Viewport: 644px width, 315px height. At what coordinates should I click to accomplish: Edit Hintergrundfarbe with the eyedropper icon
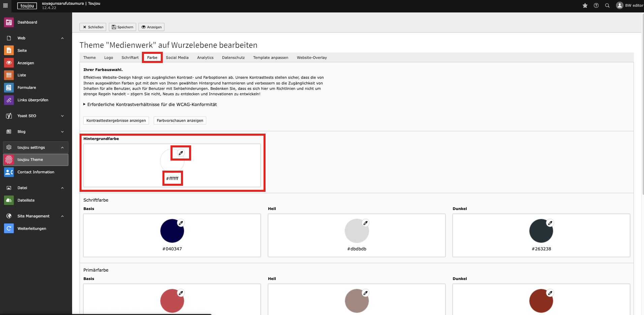(181, 153)
